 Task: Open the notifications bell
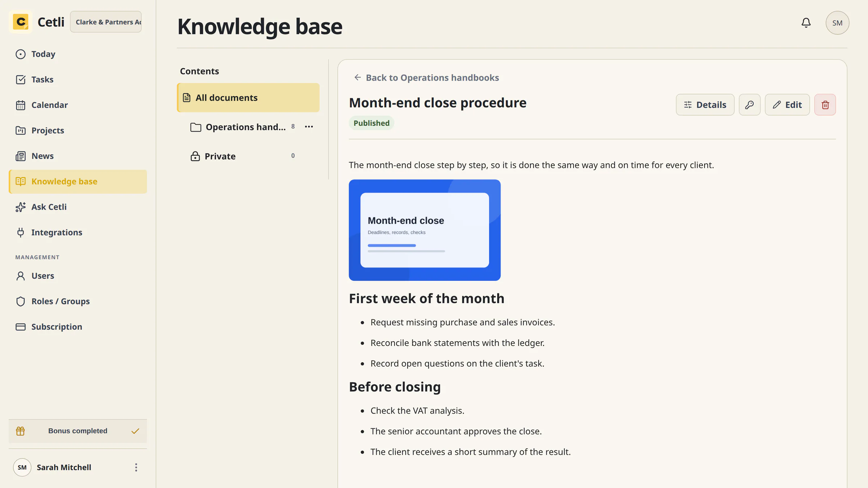tap(806, 23)
